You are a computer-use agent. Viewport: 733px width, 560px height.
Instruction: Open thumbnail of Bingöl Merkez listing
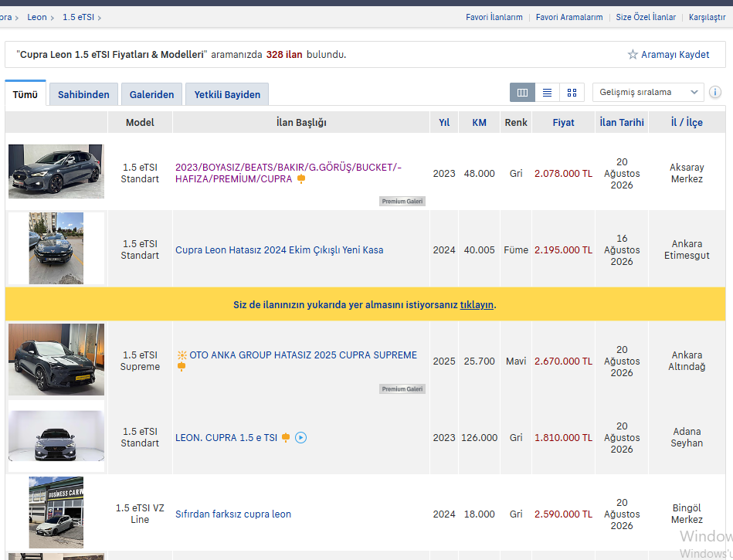(x=56, y=512)
